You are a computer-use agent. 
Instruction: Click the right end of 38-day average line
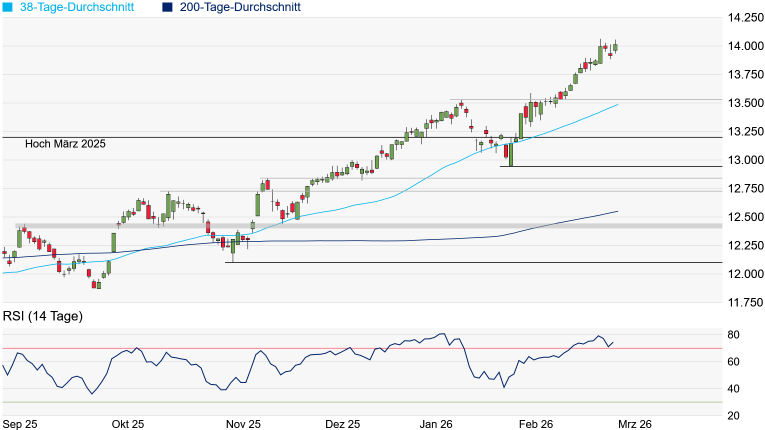[x=616, y=105]
